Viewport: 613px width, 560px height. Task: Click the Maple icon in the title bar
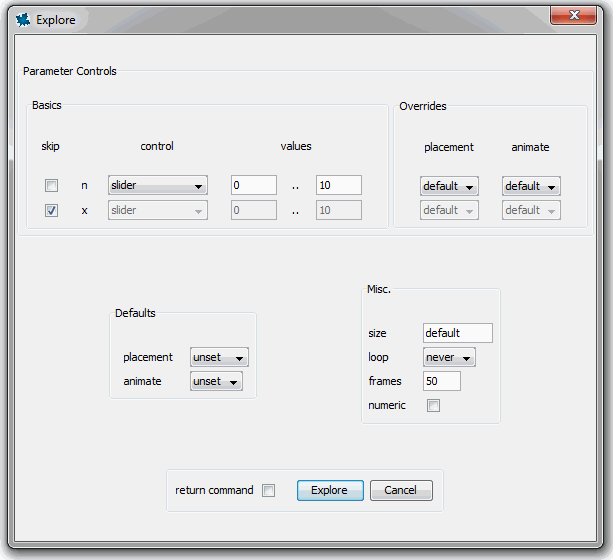coord(23,19)
